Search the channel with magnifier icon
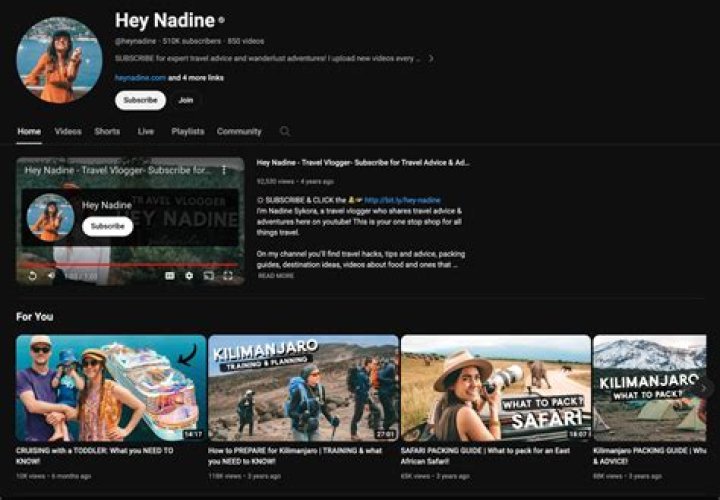The width and height of the screenshot is (720, 500). coord(285,131)
